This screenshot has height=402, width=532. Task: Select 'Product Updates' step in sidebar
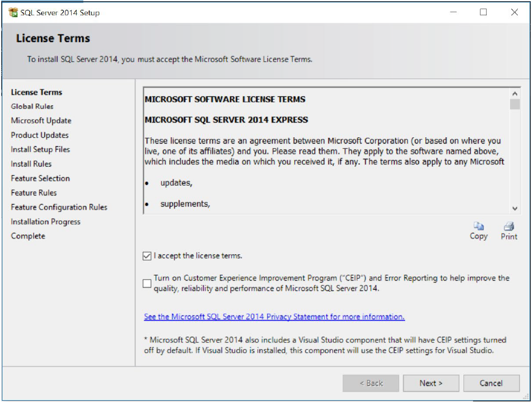(40, 135)
